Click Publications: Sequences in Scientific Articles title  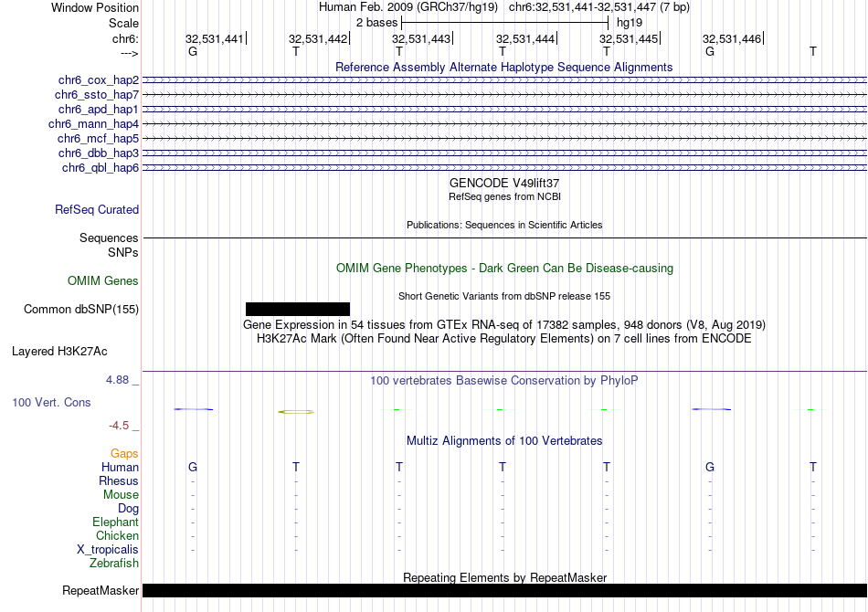pos(504,225)
